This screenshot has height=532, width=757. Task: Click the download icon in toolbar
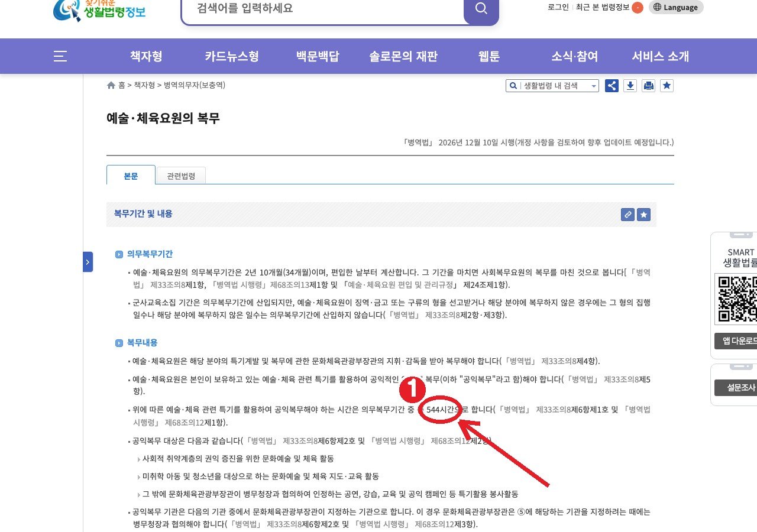pyautogui.click(x=630, y=86)
